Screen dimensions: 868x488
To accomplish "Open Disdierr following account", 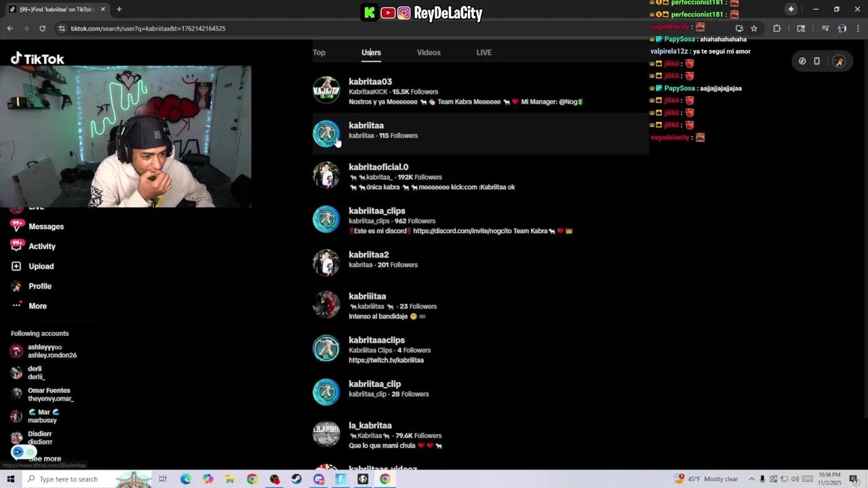I will coord(31,438).
